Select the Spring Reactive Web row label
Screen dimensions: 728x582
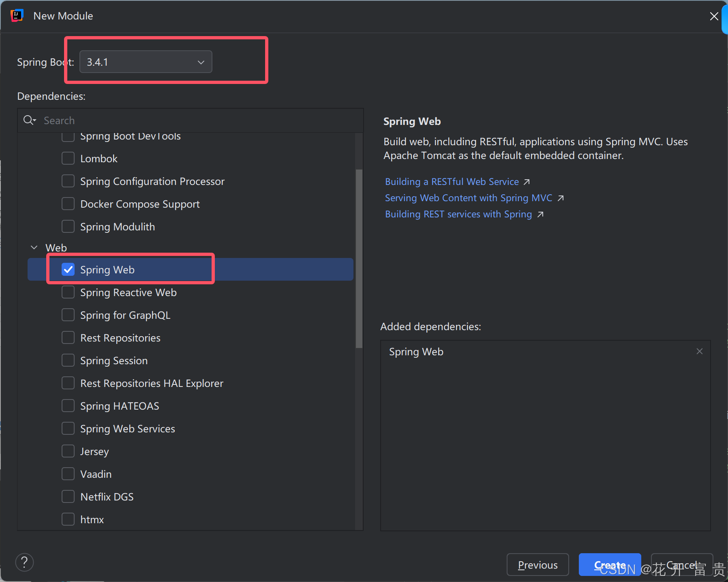(128, 292)
